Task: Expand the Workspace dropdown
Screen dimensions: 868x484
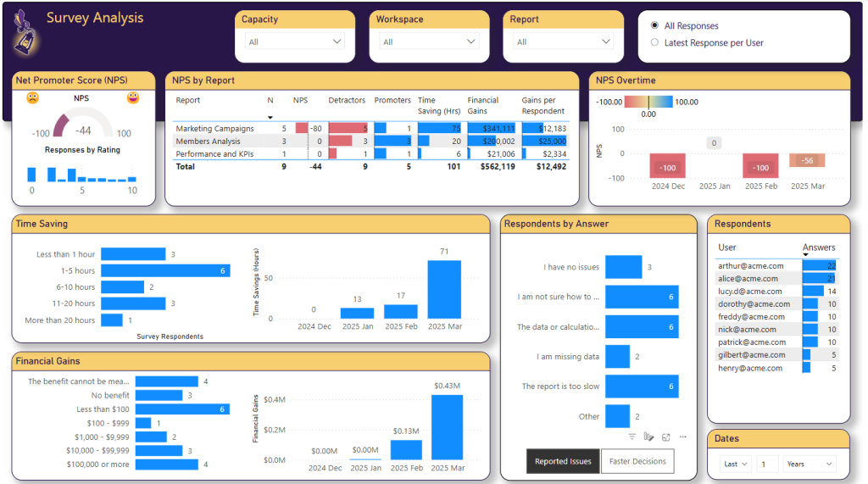Action: 429,42
